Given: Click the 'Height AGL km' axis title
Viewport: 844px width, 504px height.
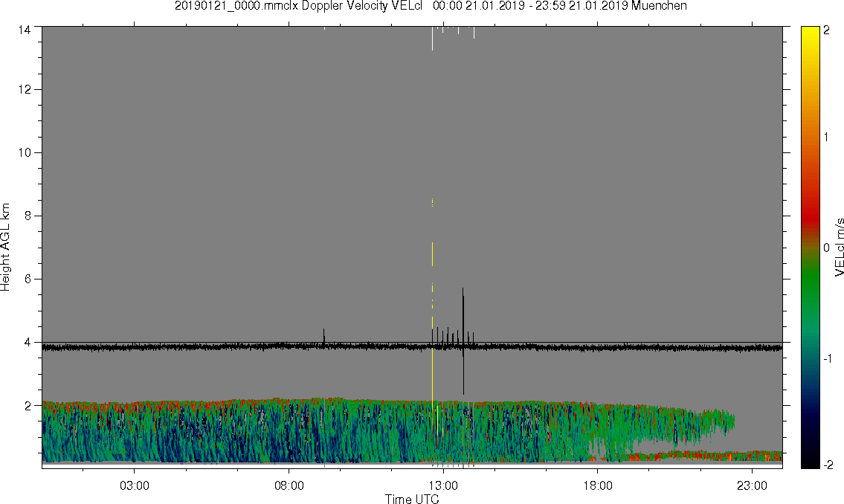Looking at the screenshot, I should coord(5,248).
